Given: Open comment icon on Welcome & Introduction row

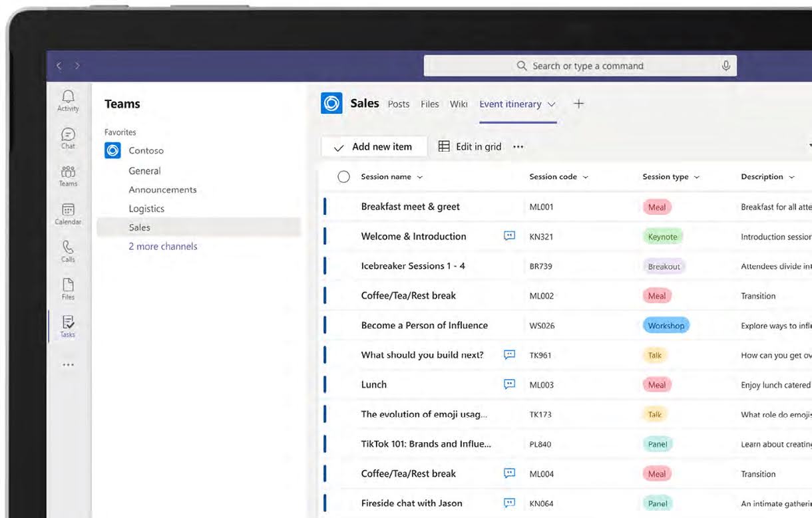Looking at the screenshot, I should point(509,235).
